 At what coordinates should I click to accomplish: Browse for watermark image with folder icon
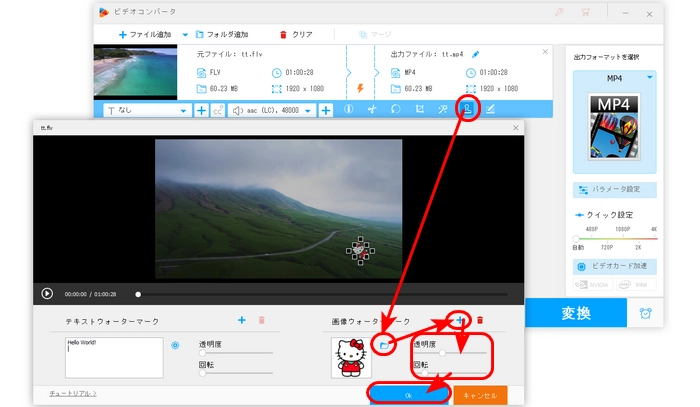click(384, 345)
